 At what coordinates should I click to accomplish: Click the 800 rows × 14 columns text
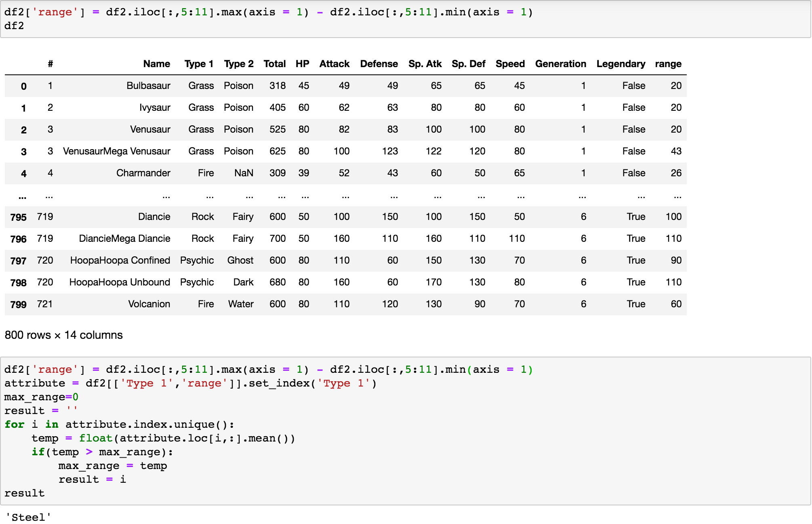click(63, 335)
